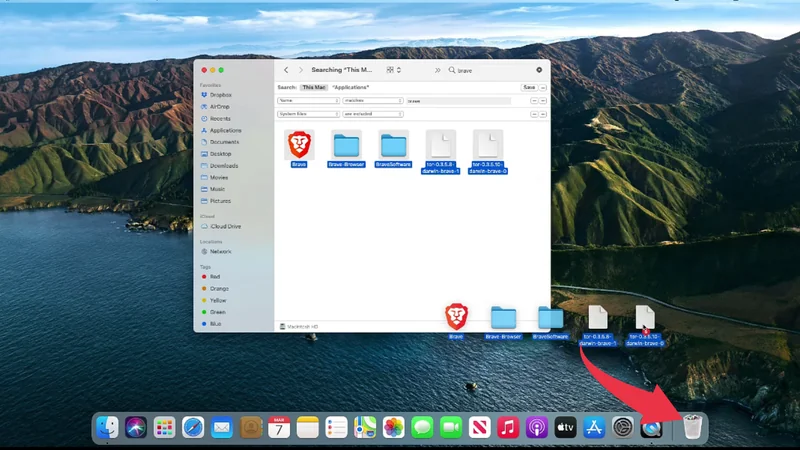800x450 pixels.
Task: Open the Finder action gear menu
Action: pos(539,70)
